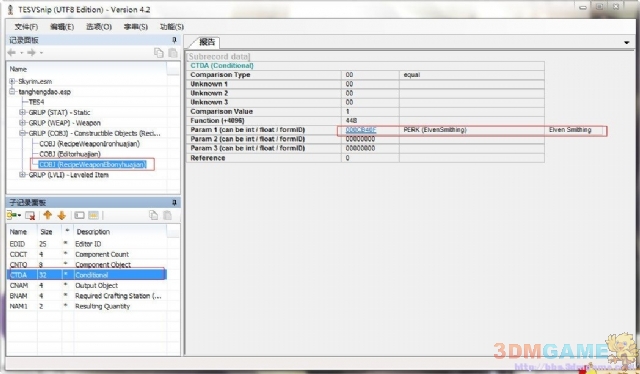The width and height of the screenshot is (640, 374).
Task: Switch to the 报告 tab
Action: point(206,42)
